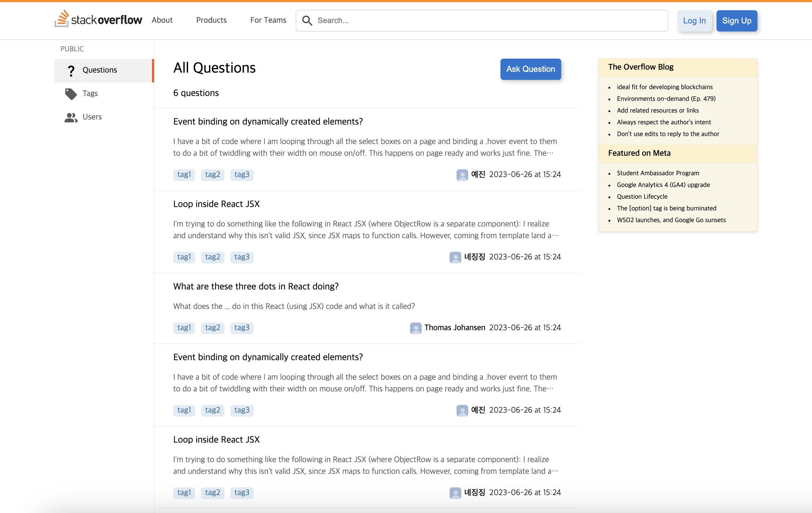Open 'What are these three dots in React doing?' question

256,286
